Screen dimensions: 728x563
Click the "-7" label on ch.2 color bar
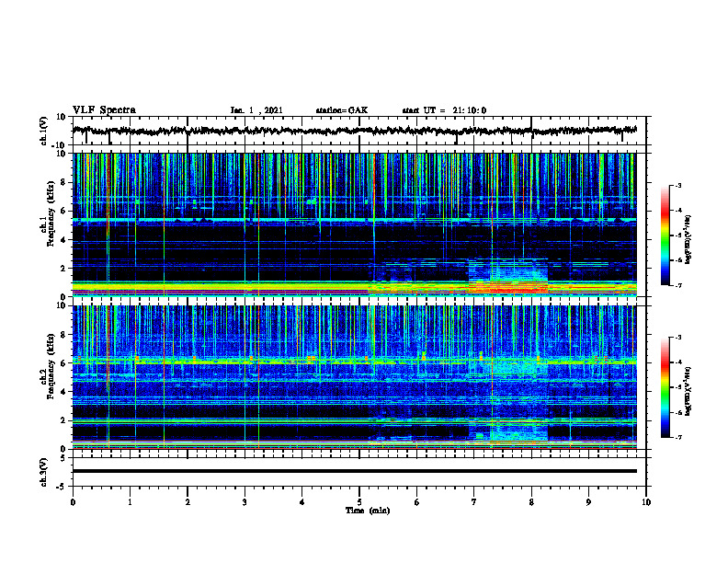tap(678, 438)
